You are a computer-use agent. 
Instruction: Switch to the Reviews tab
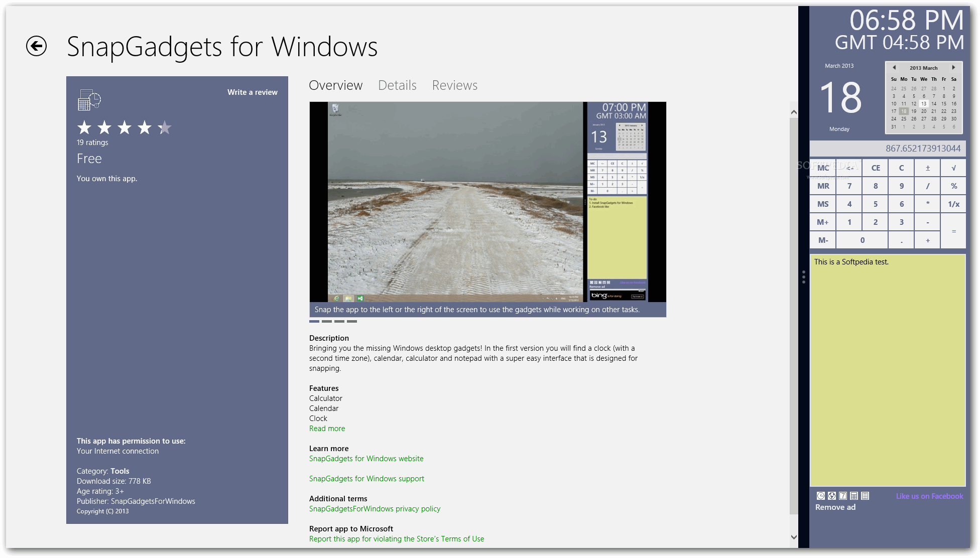[455, 85]
